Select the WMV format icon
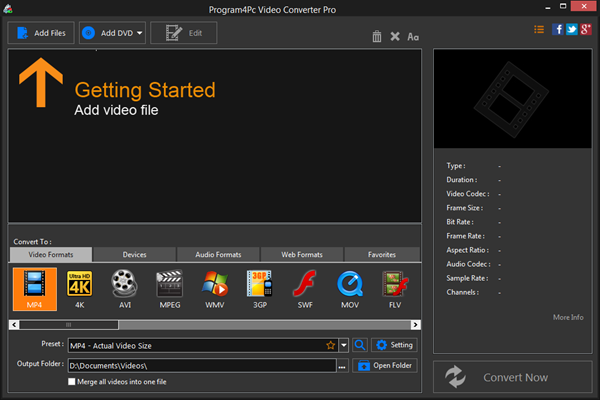Screen dimensions: 600x400 (x=215, y=289)
